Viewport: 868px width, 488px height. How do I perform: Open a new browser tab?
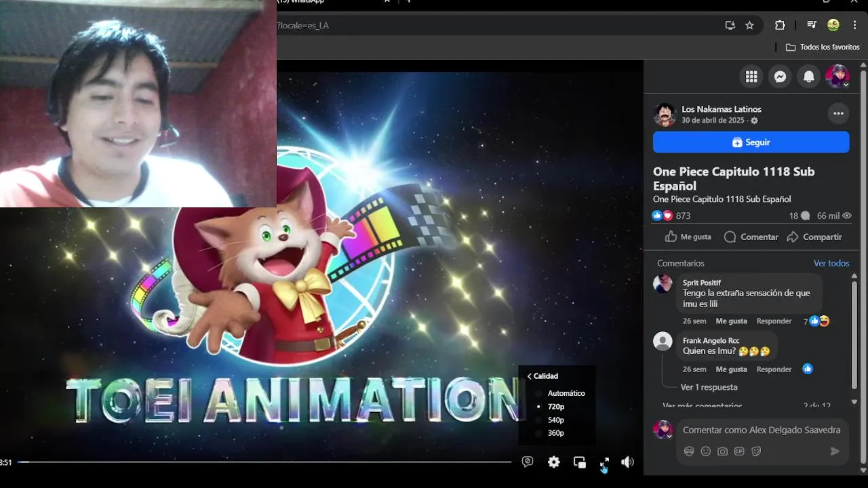pyautogui.click(x=408, y=2)
